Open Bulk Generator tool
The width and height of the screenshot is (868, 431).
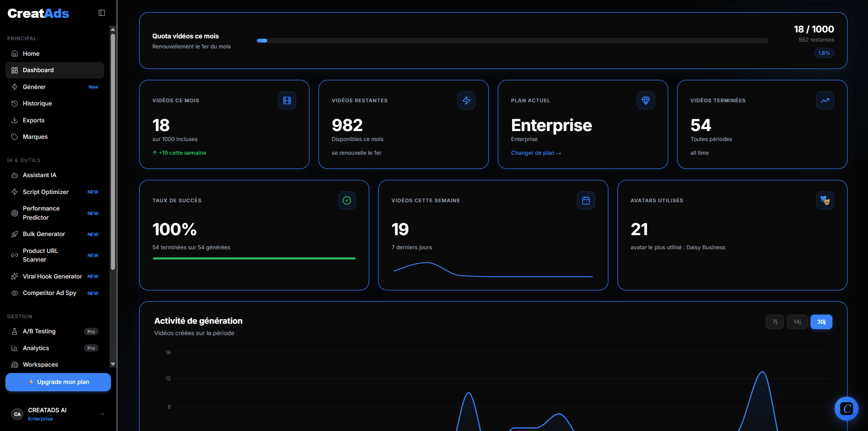tap(55, 234)
